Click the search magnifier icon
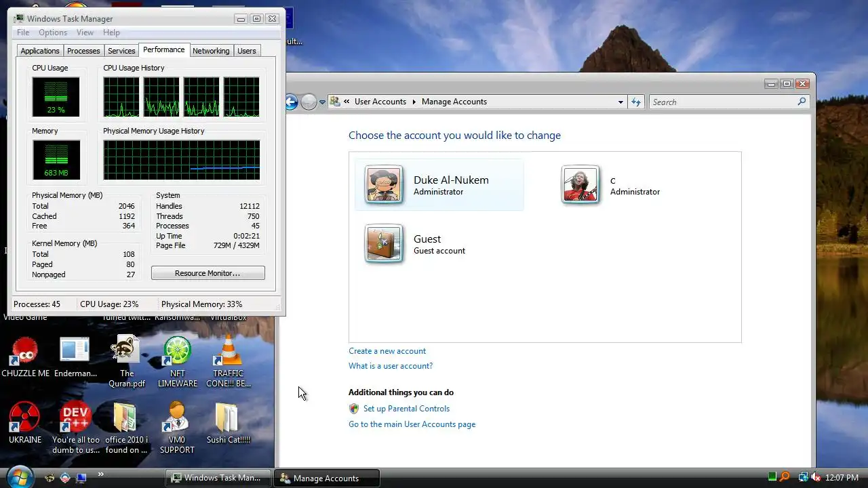 tap(802, 102)
